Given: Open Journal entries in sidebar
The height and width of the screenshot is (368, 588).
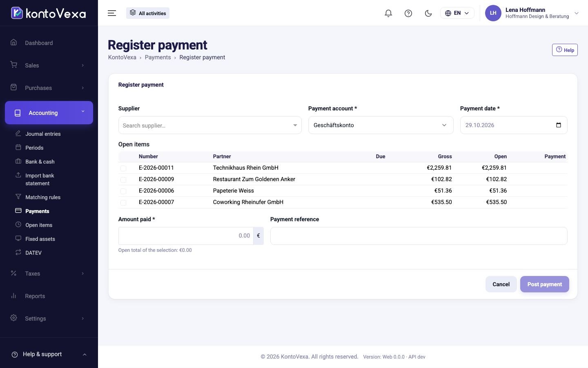Looking at the screenshot, I should (x=43, y=134).
